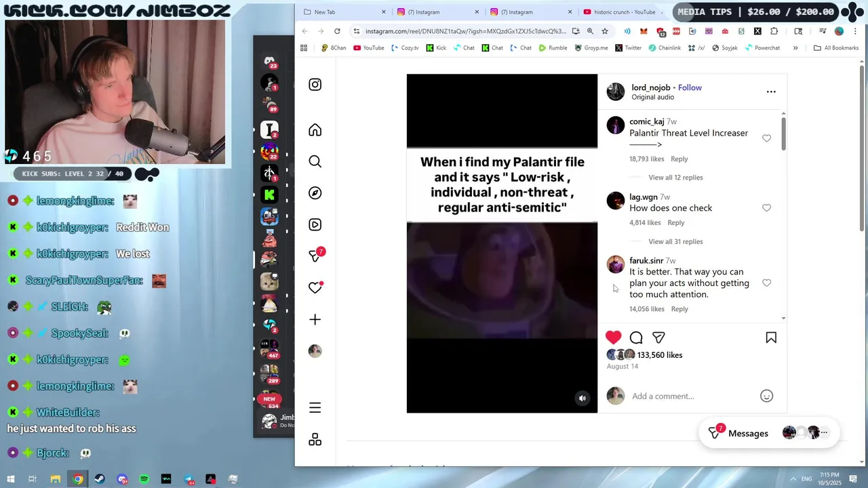Expand View all 12 replies
The height and width of the screenshot is (488, 868).
point(675,178)
